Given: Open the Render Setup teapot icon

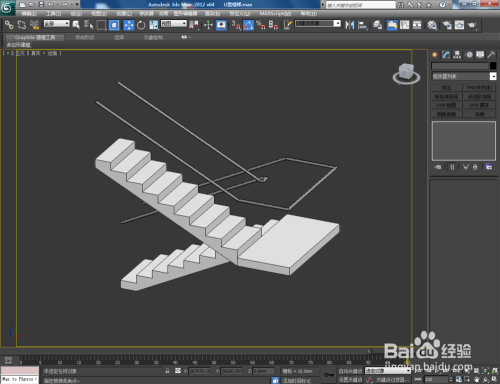Looking at the screenshot, I should (x=447, y=25).
